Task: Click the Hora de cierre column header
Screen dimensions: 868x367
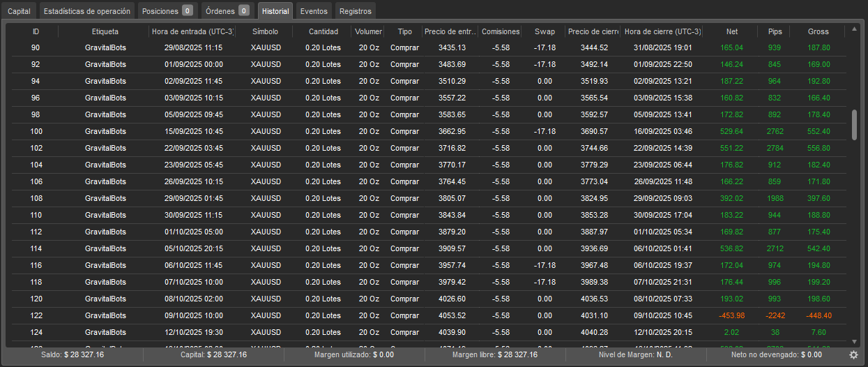Action: (x=662, y=31)
